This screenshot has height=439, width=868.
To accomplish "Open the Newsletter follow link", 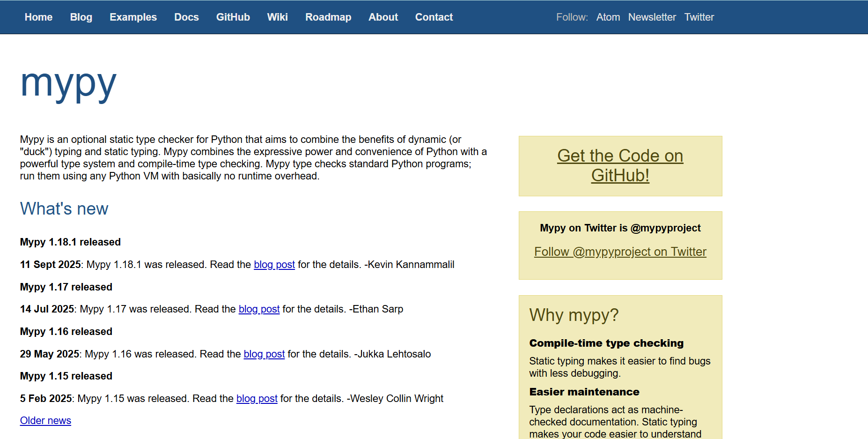I will 652,17.
